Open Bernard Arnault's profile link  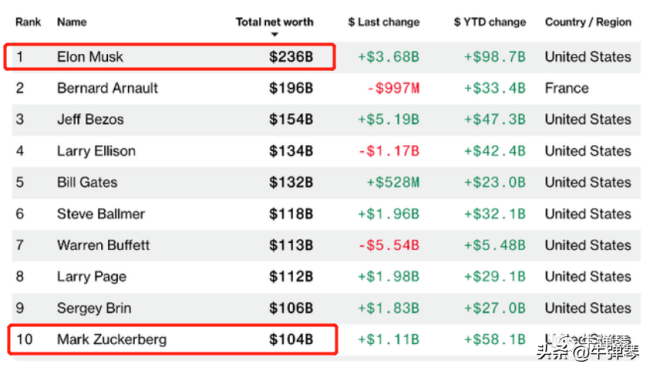coord(107,88)
